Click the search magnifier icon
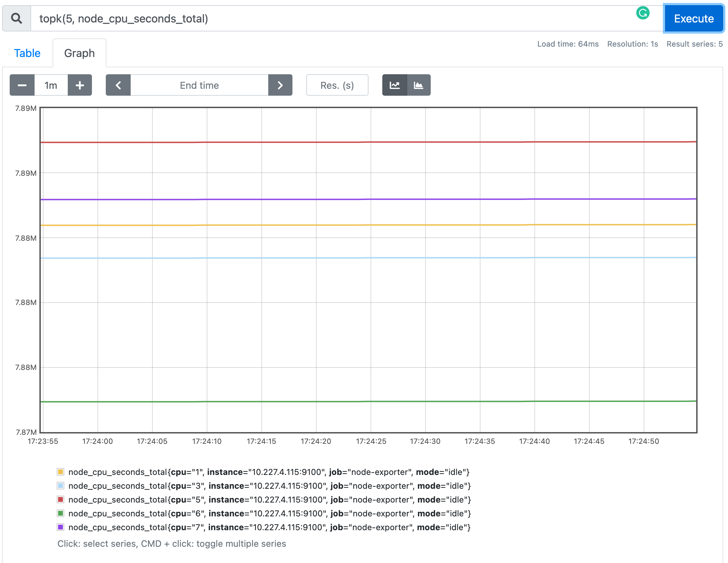 (17, 18)
